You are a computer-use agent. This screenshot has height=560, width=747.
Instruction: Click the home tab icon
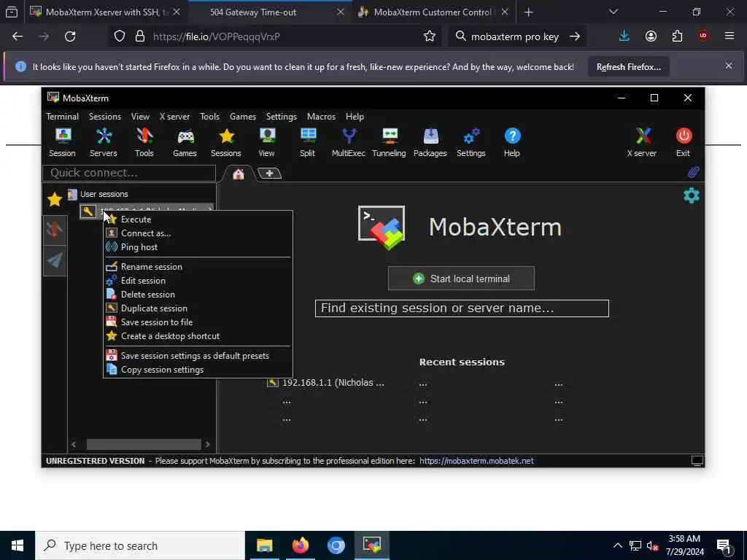click(x=239, y=174)
